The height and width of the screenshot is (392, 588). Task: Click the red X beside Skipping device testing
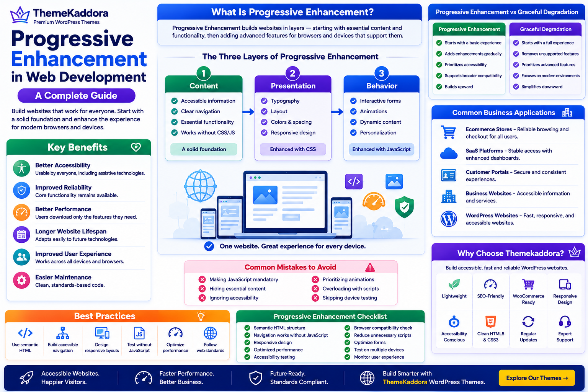pyautogui.click(x=315, y=298)
